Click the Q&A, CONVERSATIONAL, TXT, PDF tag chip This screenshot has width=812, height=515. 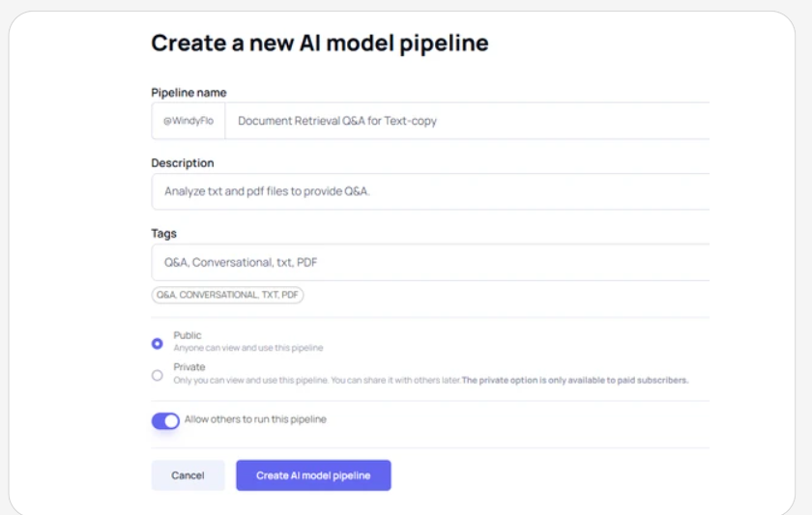(x=227, y=295)
